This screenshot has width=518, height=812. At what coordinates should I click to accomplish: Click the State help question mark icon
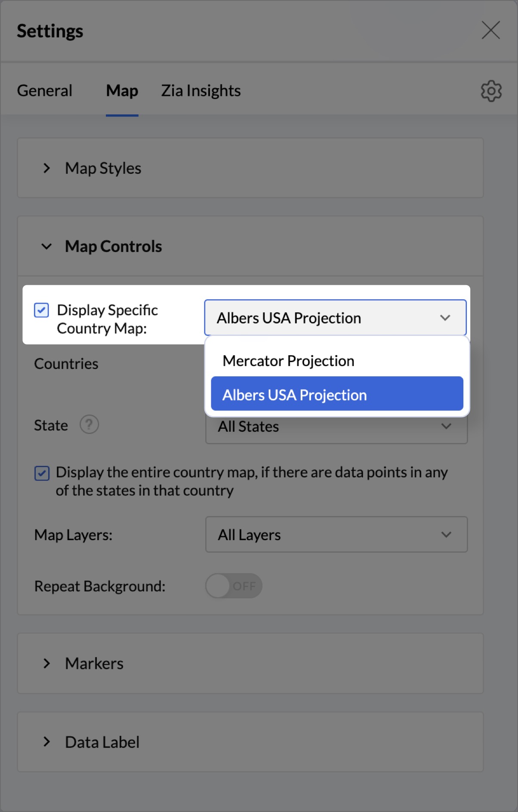tap(89, 425)
